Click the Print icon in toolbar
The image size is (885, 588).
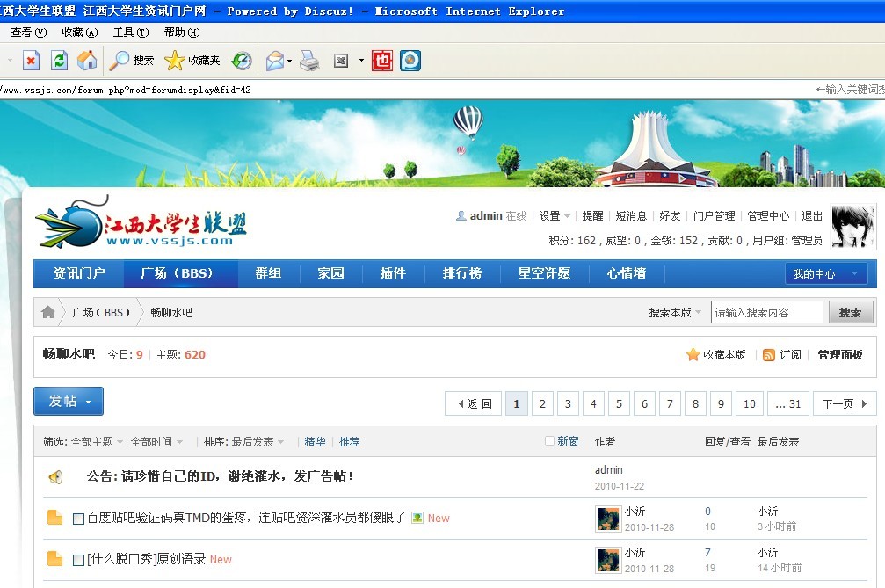click(309, 61)
